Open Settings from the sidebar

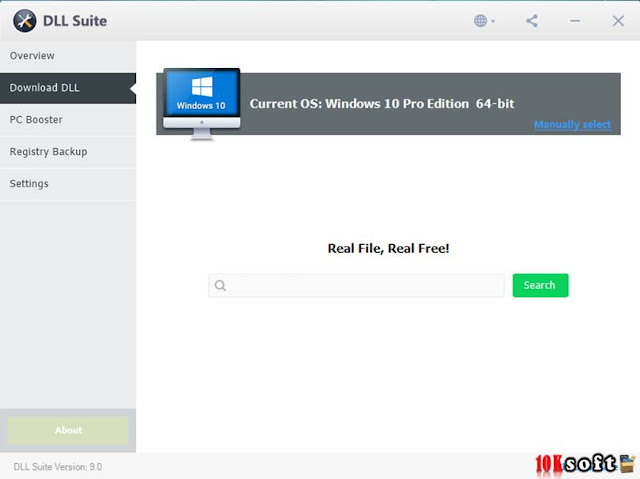[x=68, y=184]
